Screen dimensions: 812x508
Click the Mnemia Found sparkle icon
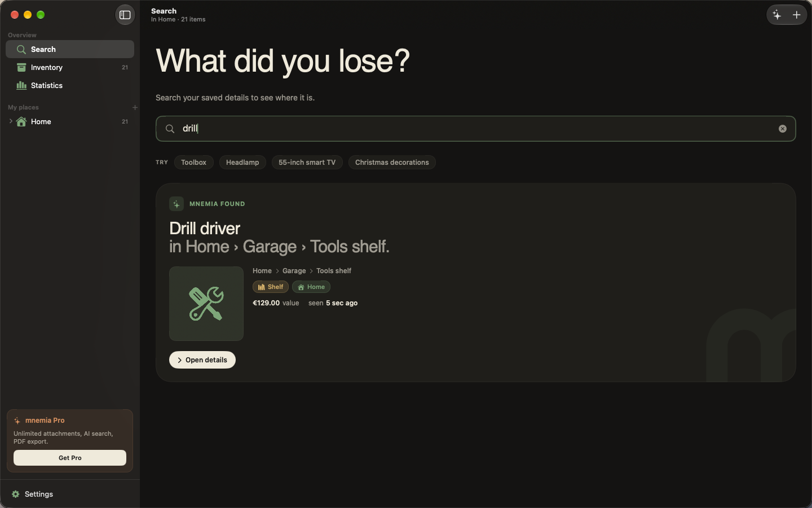coord(176,204)
